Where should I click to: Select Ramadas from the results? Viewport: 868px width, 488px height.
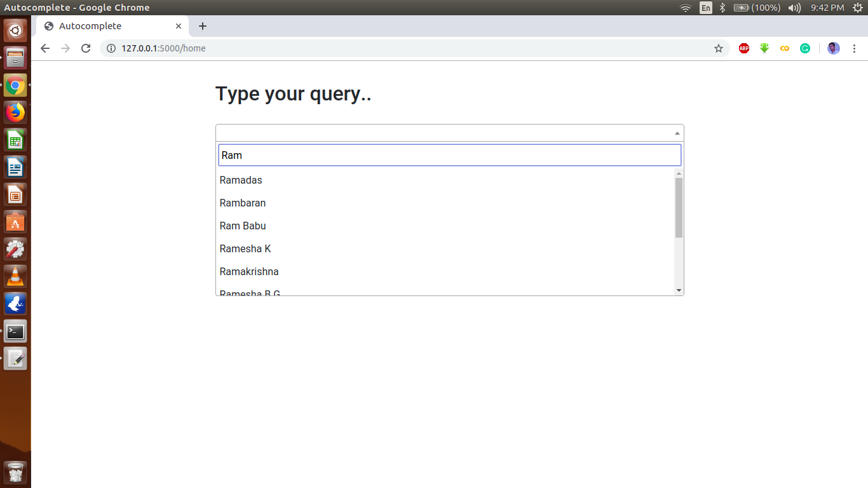(445, 180)
